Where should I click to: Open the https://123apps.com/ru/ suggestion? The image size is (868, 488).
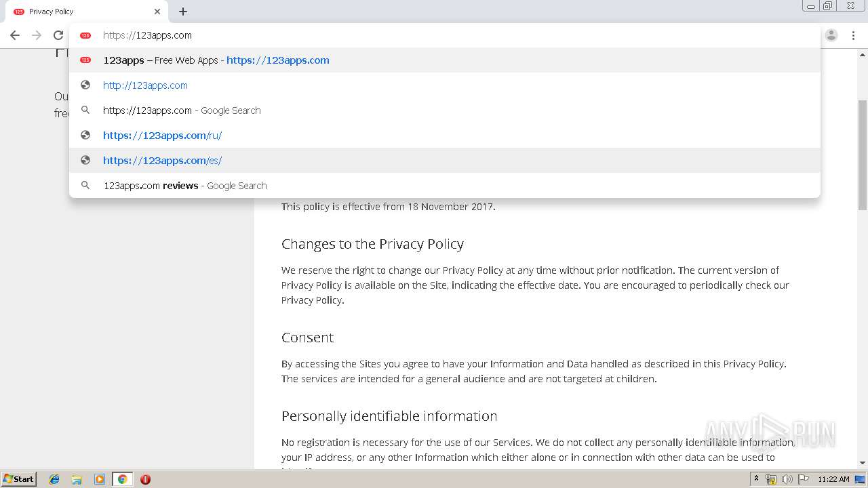[x=162, y=136]
